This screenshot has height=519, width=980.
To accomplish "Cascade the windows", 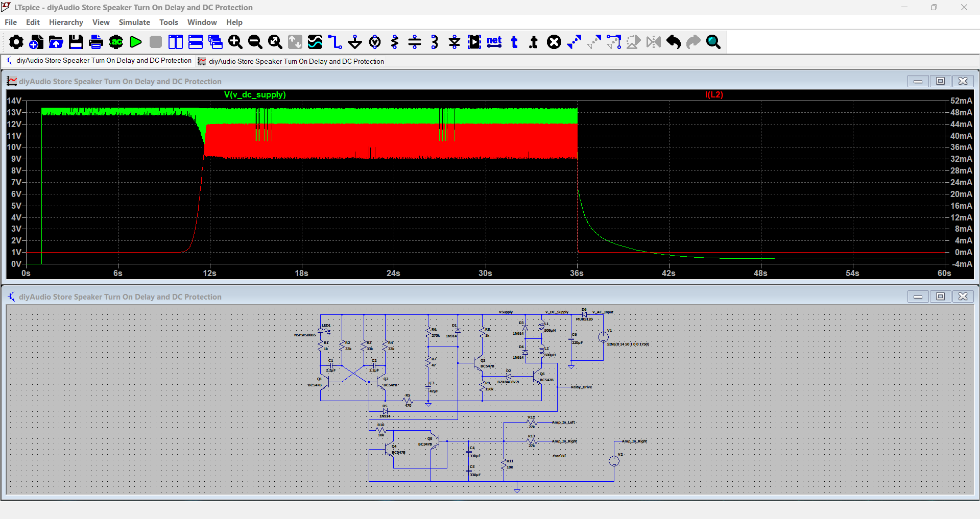I will (x=216, y=42).
